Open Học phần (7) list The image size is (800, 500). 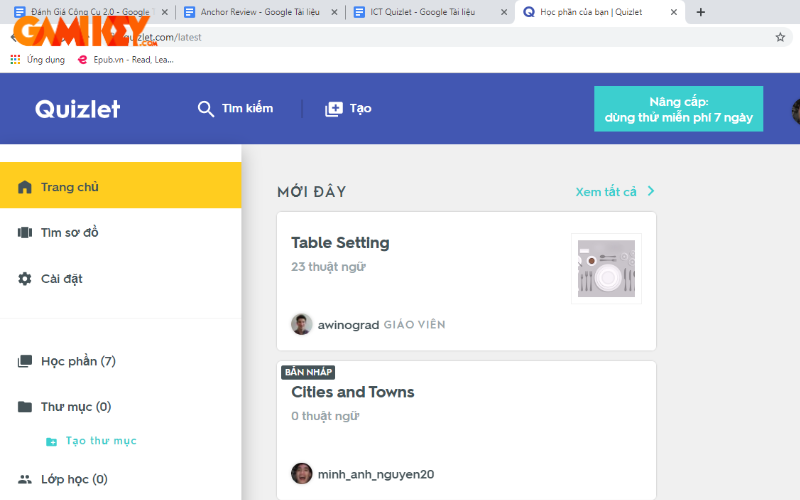[78, 361]
